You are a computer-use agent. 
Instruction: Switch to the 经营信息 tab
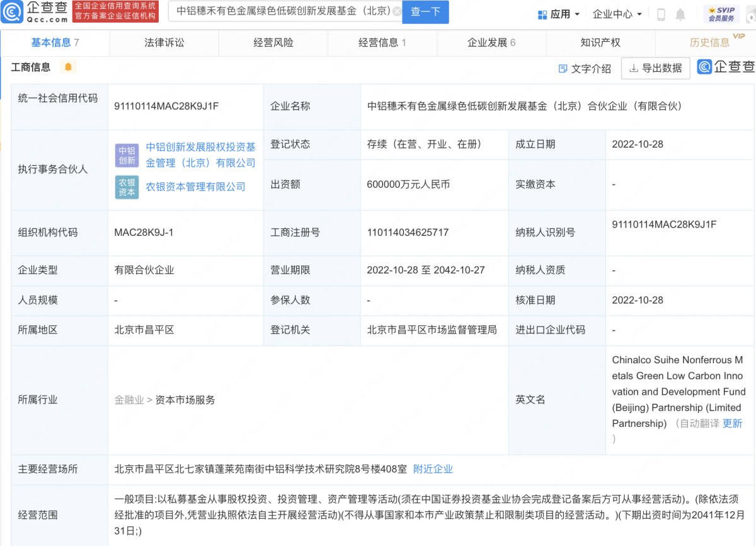tap(382, 43)
